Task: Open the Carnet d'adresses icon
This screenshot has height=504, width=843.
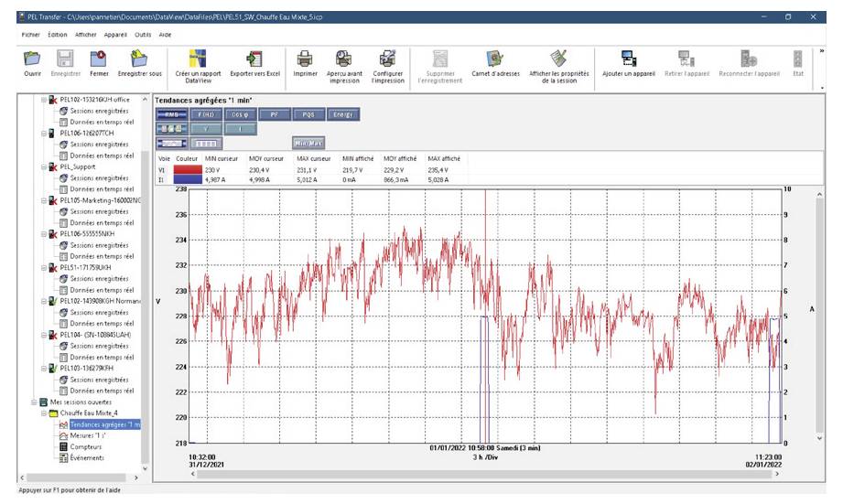Action: coord(494,59)
